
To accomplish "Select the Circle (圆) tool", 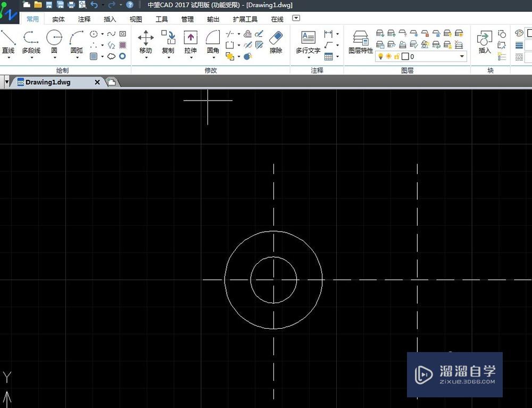I will coord(54,42).
